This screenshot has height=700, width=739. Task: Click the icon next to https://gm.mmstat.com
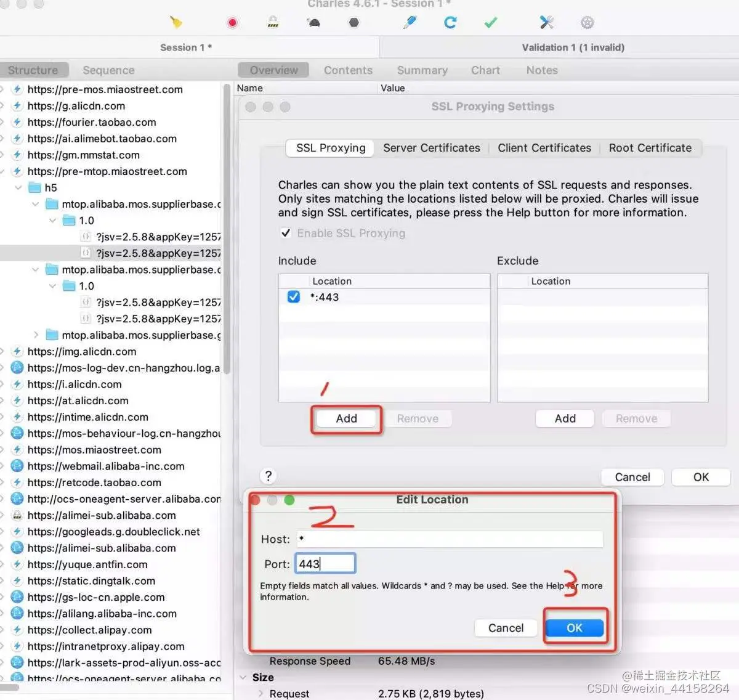click(x=17, y=155)
